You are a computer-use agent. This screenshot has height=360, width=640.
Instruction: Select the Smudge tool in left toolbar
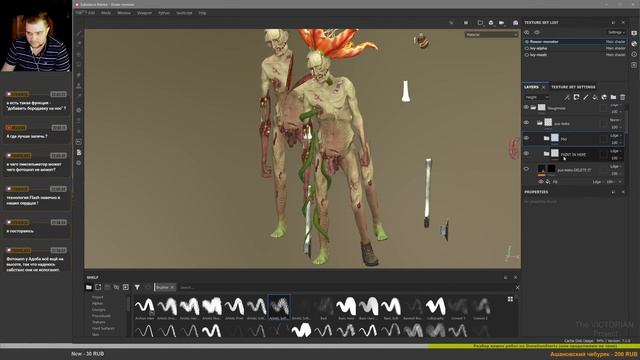[x=79, y=76]
